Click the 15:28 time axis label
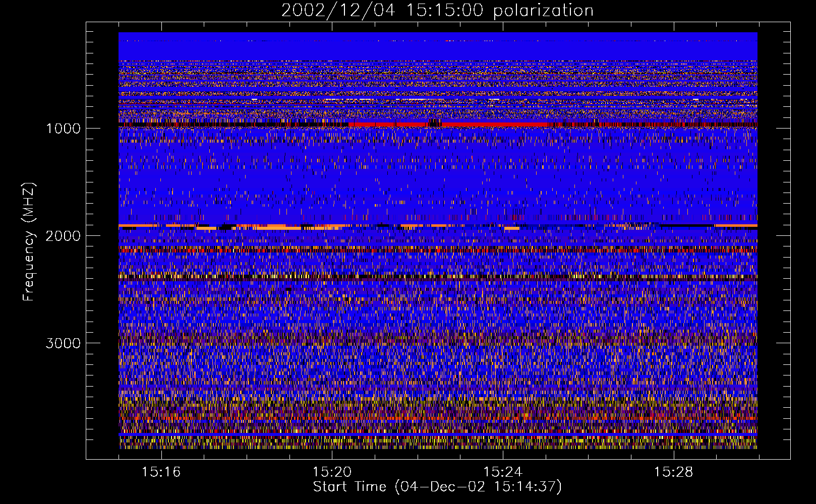Screen dimensions: 816x504 click(x=674, y=472)
